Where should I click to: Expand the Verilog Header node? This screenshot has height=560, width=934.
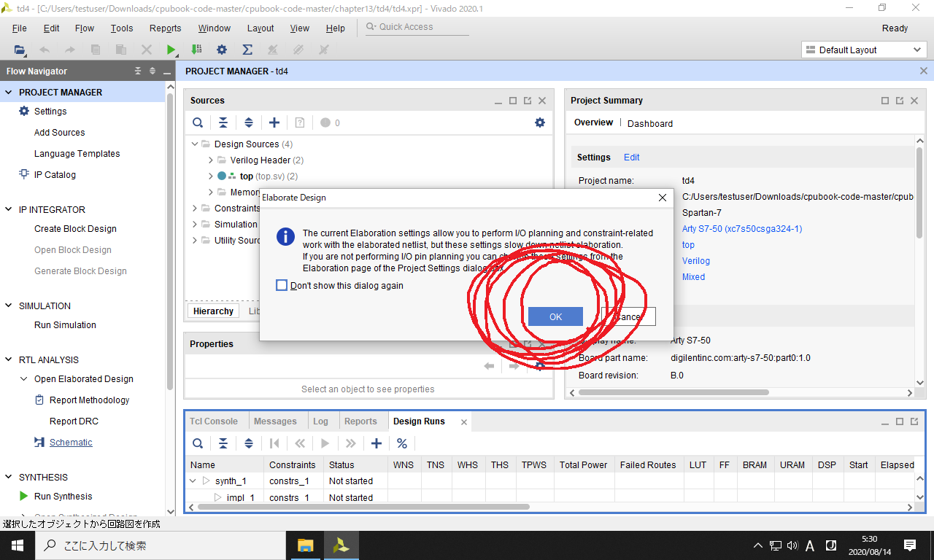click(211, 160)
